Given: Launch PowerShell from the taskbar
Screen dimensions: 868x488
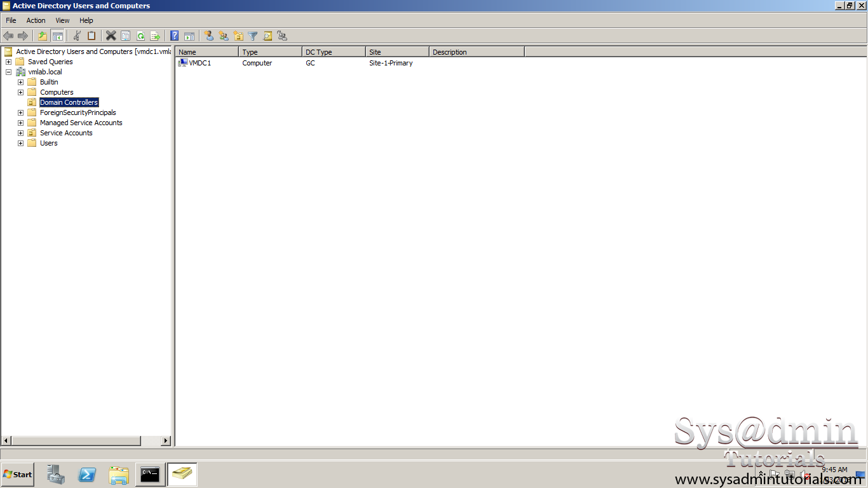Looking at the screenshot, I should pos(87,474).
